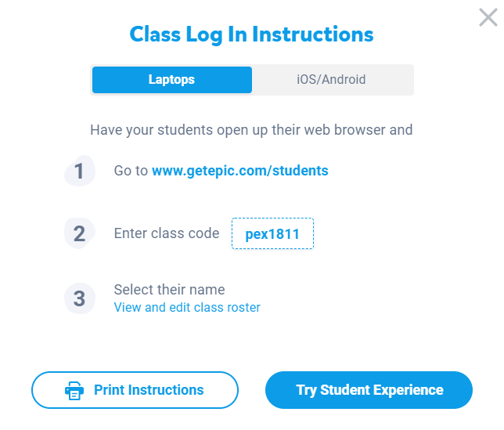Viewport: 504px width, 430px height.
Task: Click the 'Have your students open' sentence
Action: click(x=251, y=130)
